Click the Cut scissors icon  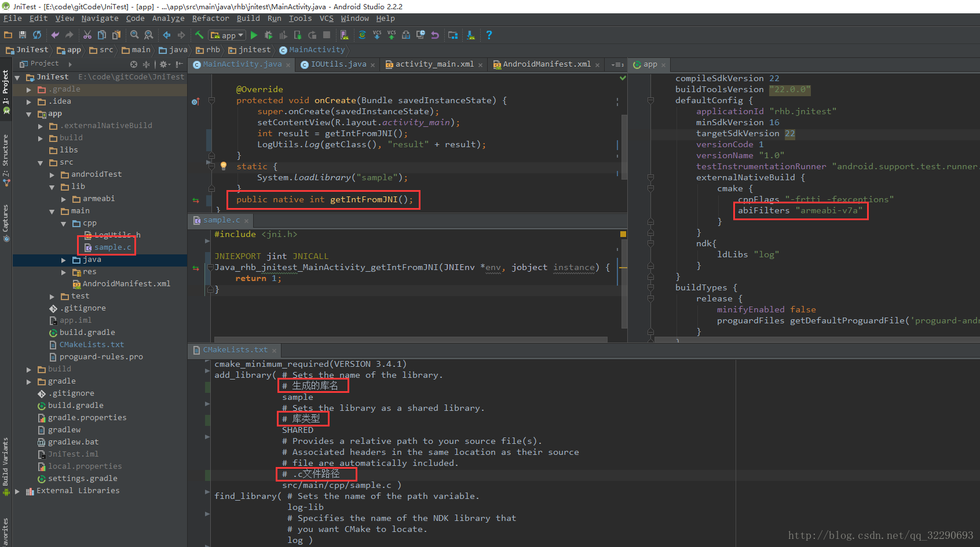coord(87,35)
